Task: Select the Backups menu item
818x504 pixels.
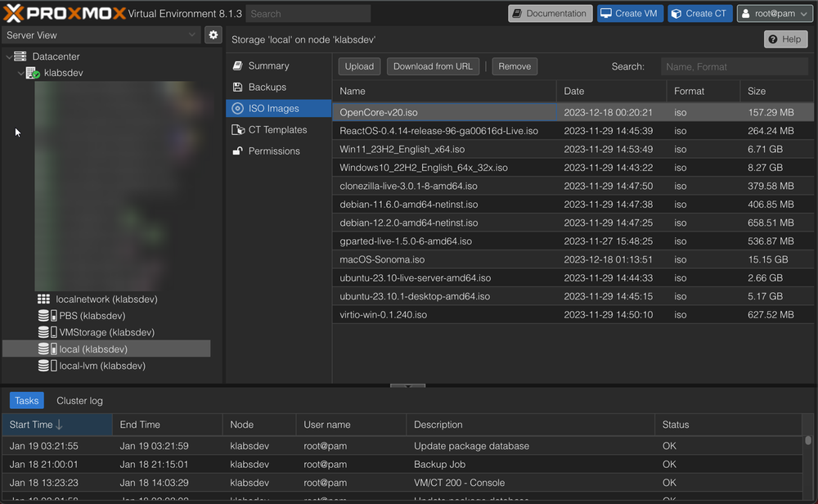Action: pos(267,87)
